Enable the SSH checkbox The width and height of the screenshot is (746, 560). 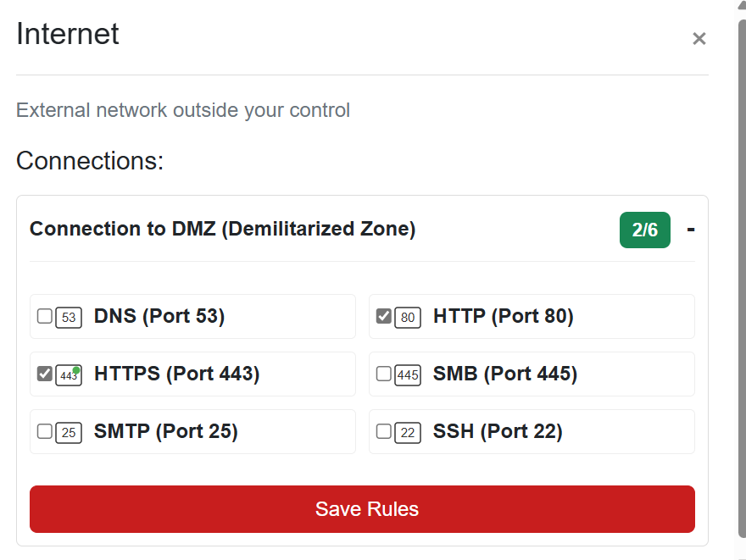(383, 431)
